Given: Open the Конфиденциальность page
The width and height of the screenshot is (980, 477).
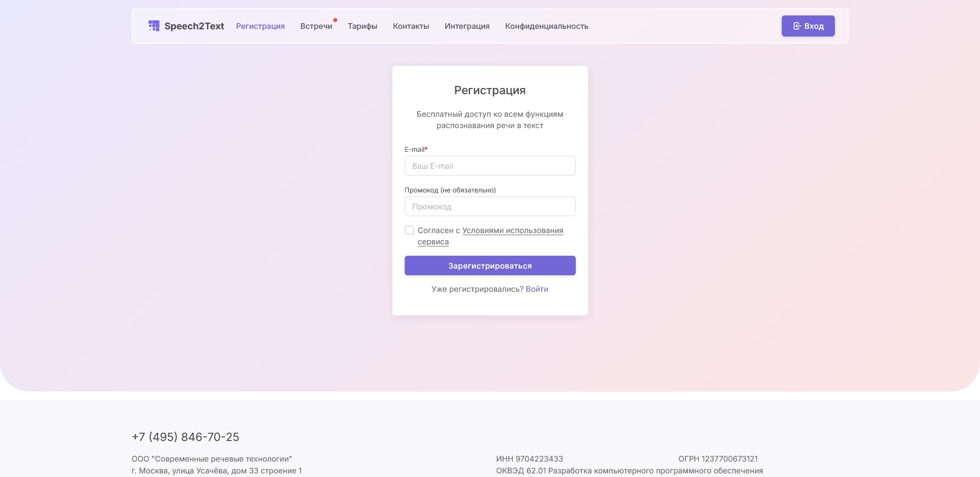Looking at the screenshot, I should (x=546, y=26).
